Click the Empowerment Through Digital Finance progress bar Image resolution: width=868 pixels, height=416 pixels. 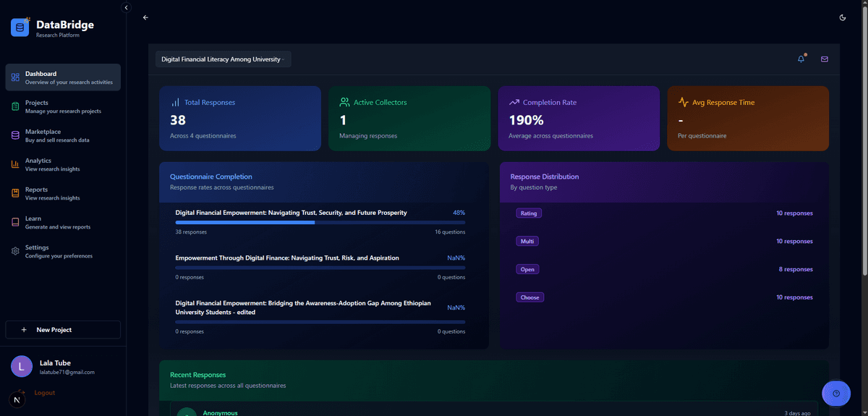coord(320,268)
